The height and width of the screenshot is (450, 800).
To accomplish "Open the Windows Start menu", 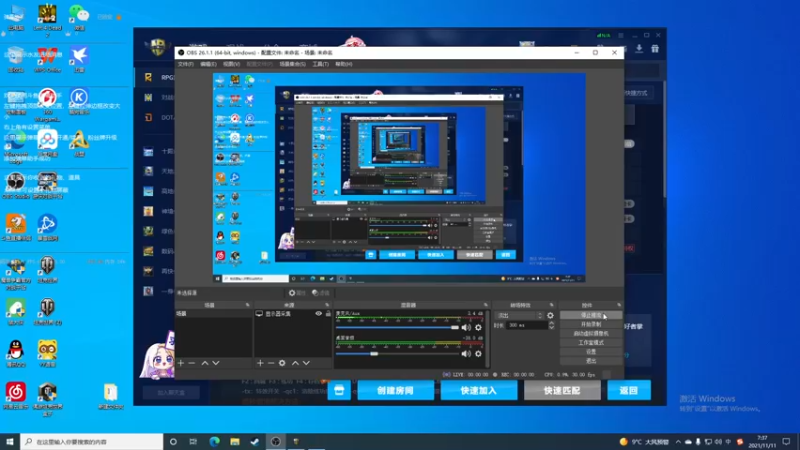I will (10, 442).
